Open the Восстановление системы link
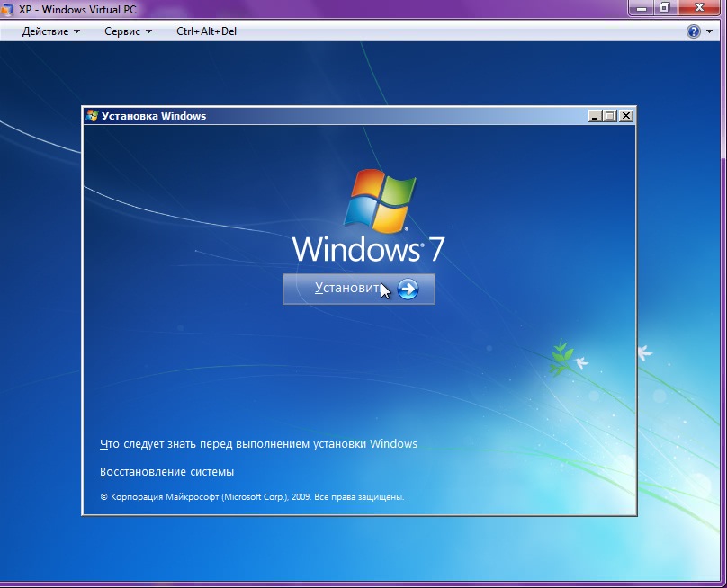This screenshot has height=588, width=727. click(x=167, y=472)
